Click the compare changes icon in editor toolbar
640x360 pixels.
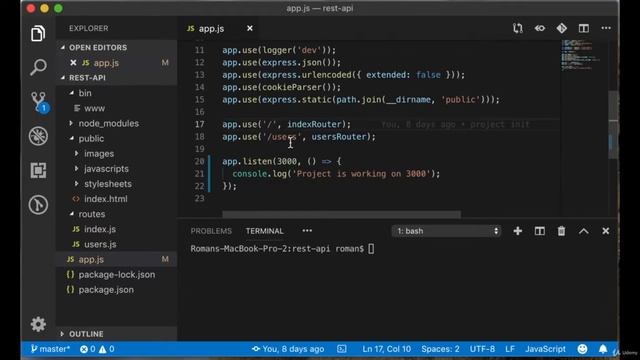coord(518,28)
